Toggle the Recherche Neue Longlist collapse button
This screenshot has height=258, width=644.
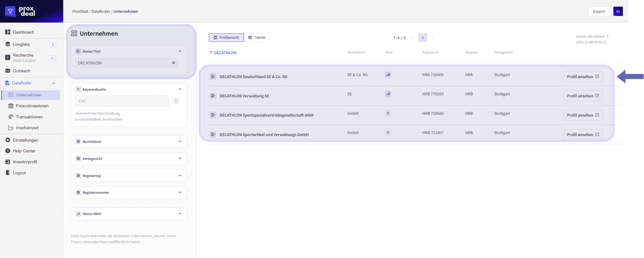pos(52,58)
